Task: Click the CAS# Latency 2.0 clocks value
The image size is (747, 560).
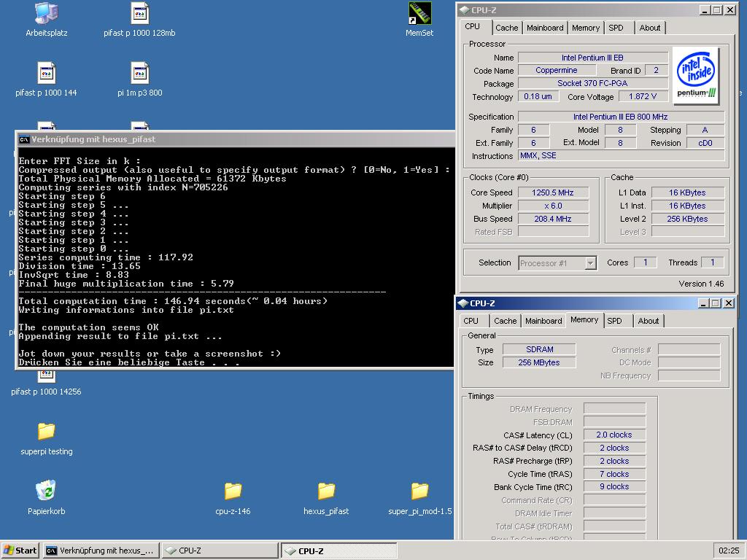Action: click(x=614, y=435)
